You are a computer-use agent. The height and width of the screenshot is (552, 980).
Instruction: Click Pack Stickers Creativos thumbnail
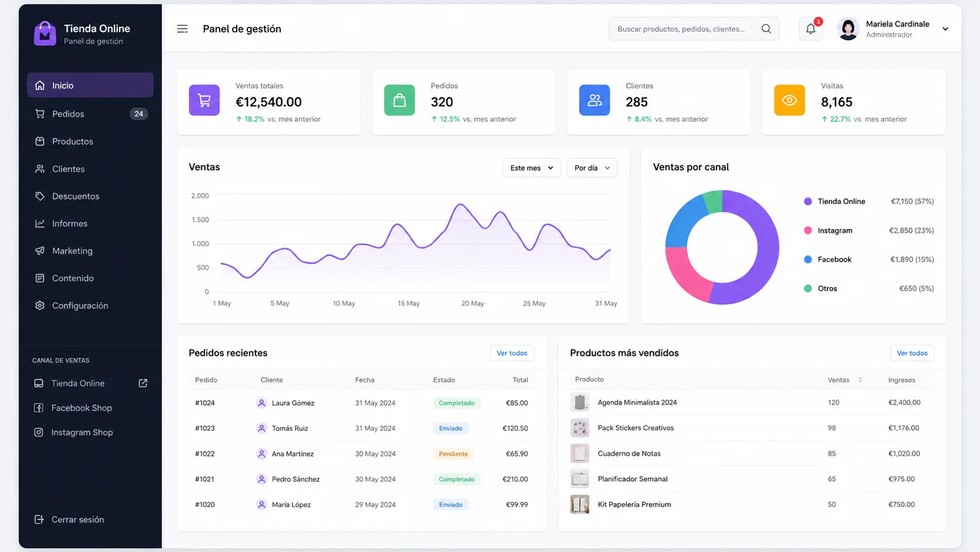tap(580, 428)
